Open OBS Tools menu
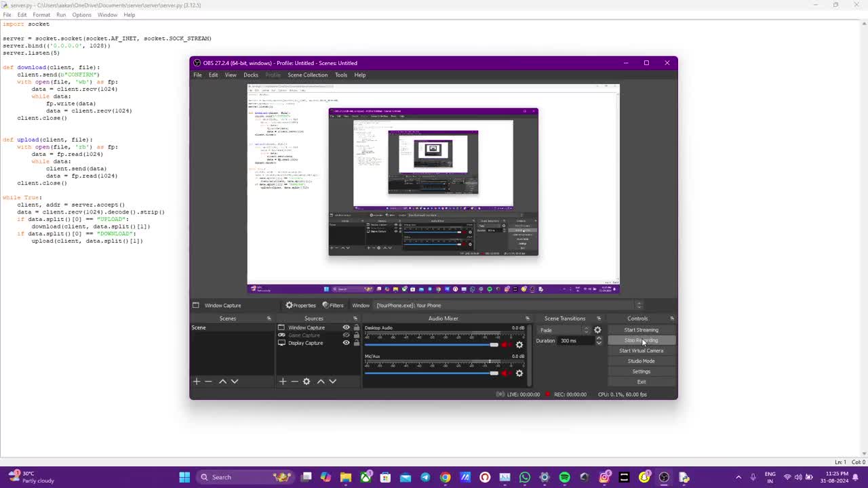This screenshot has height=488, width=868. coord(341,75)
